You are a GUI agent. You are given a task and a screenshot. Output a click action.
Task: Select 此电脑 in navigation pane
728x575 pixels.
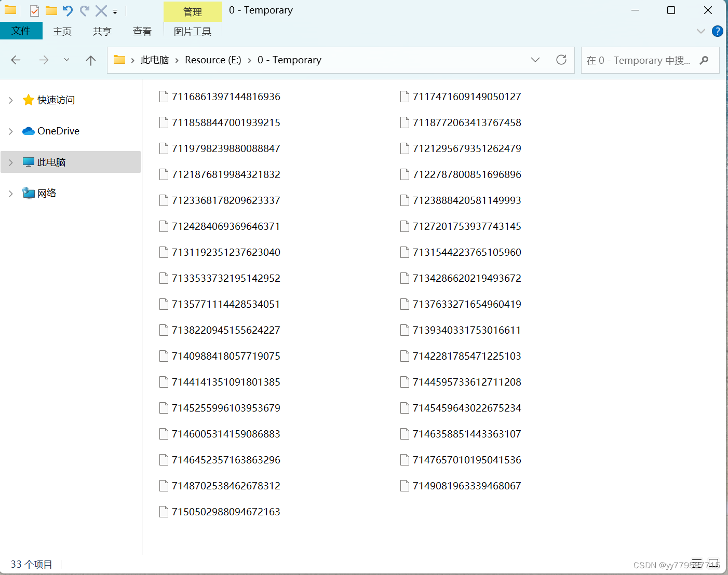pyautogui.click(x=51, y=162)
